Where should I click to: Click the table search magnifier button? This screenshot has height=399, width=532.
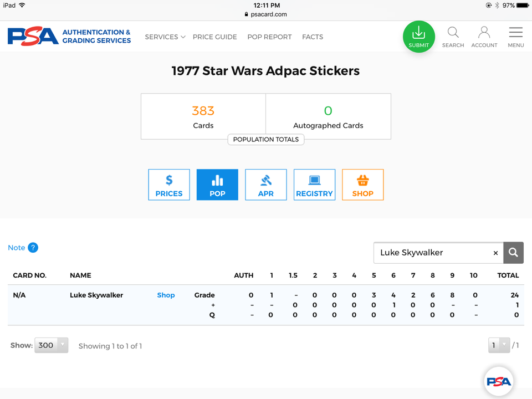pos(513,253)
